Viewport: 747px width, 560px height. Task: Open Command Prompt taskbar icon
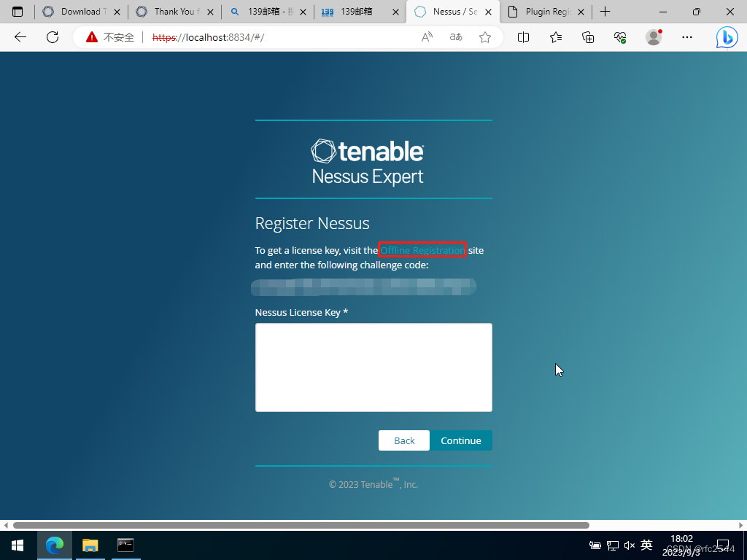(125, 545)
